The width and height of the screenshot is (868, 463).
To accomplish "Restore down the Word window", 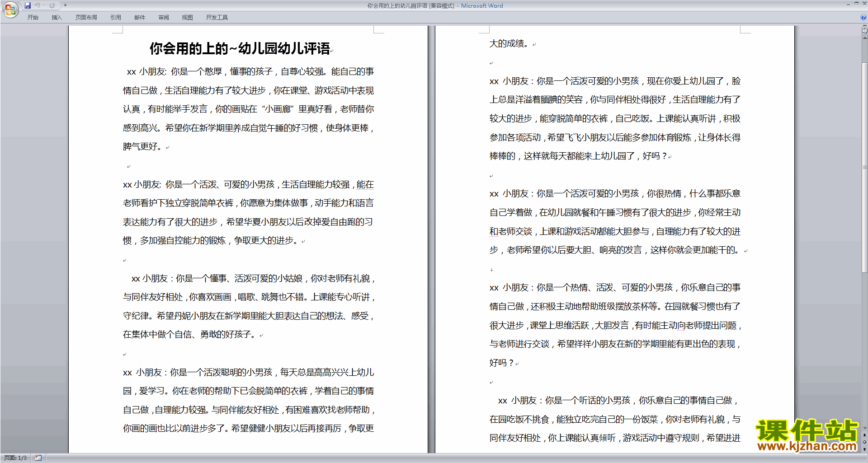I will tap(856, 4).
